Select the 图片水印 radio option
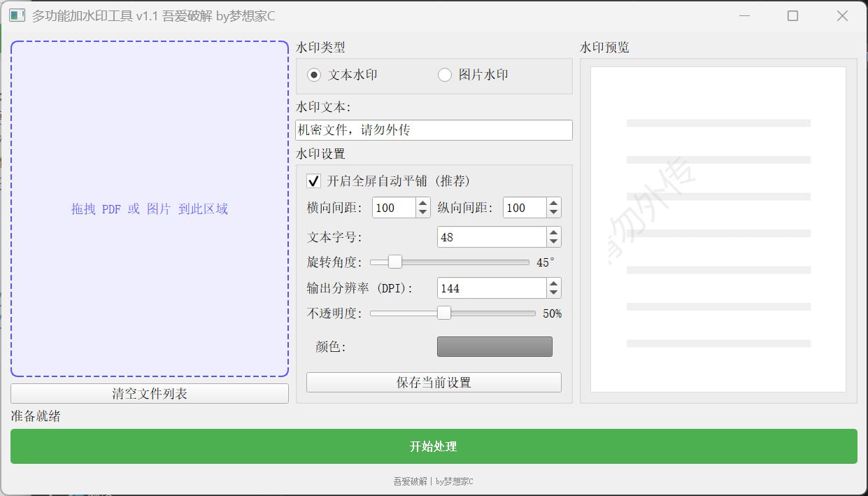 pos(446,74)
